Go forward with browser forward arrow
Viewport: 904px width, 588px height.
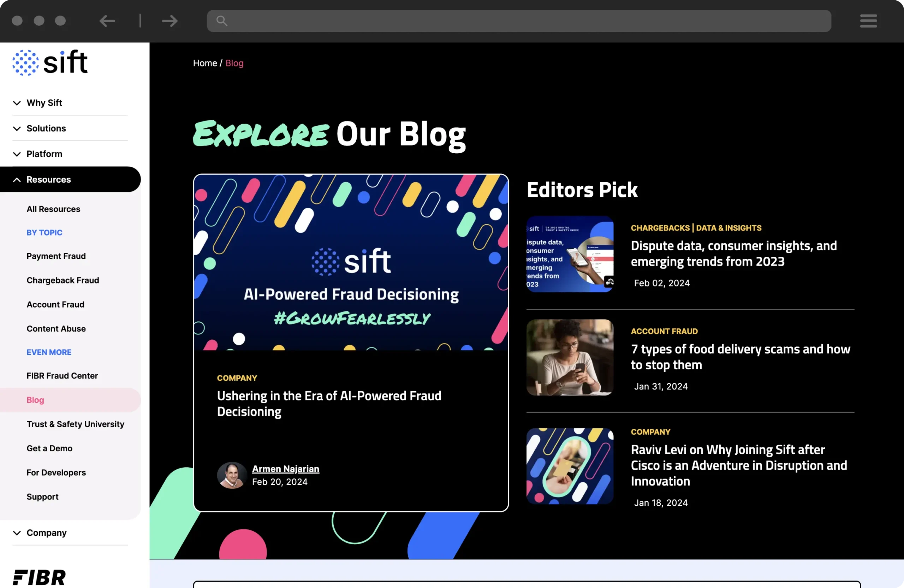click(170, 21)
